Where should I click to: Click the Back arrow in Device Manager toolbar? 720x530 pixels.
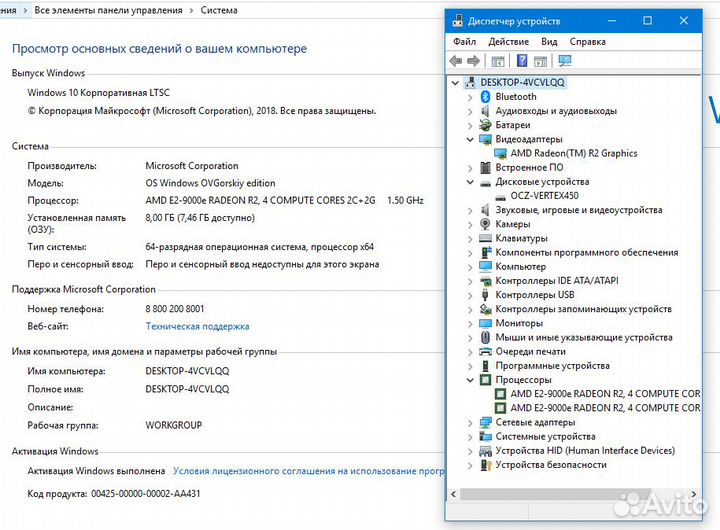pos(456,61)
